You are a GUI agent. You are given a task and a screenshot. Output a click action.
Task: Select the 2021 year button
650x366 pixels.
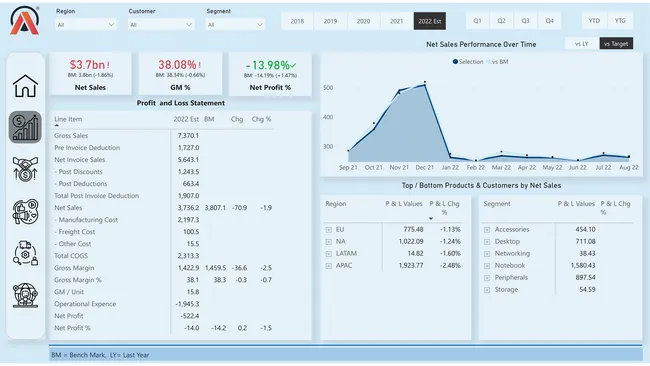click(397, 21)
